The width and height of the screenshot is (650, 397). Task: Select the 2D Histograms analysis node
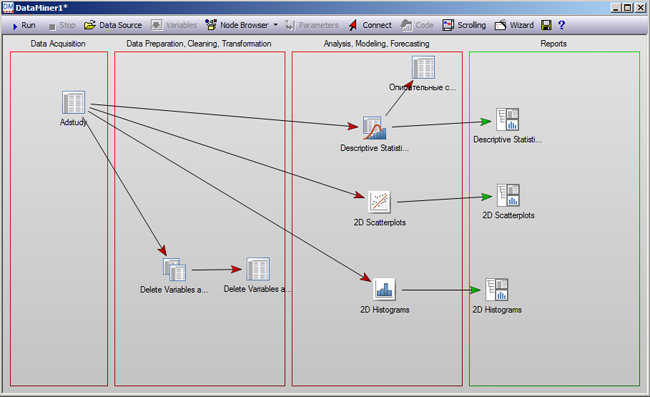pyautogui.click(x=384, y=289)
